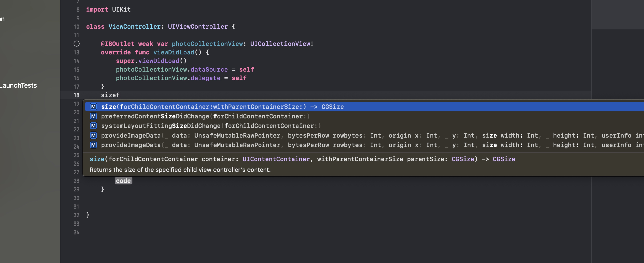Image resolution: width=644 pixels, height=263 pixels.
Task: Click the M icon next to systemLayoutFittingSizeDidChange
Action: coord(93,126)
